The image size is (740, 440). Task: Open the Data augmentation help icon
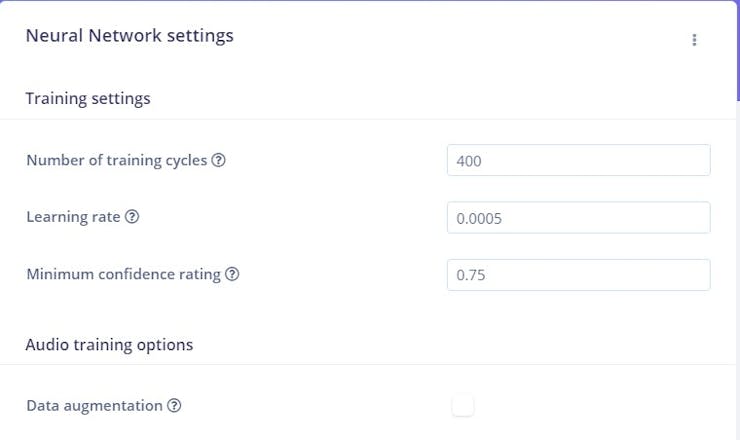click(x=174, y=406)
